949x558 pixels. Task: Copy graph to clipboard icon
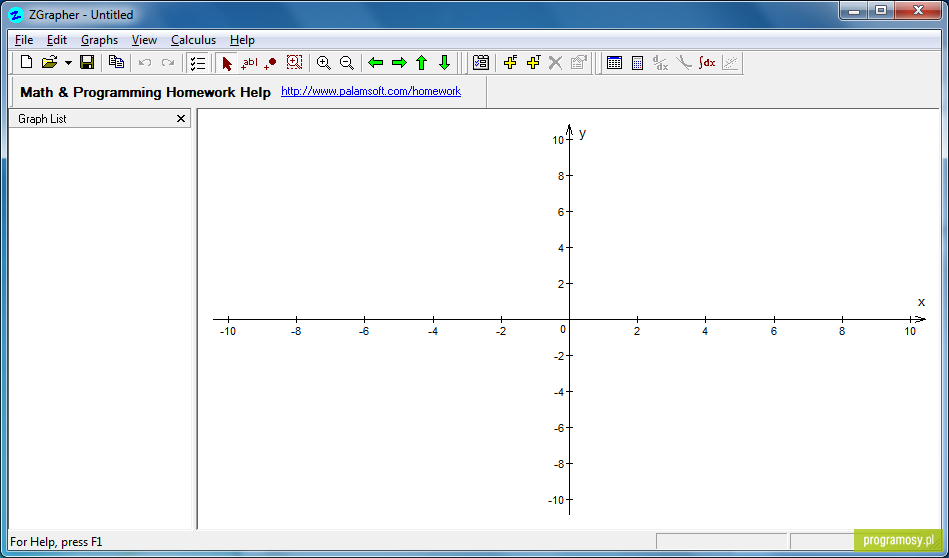(116, 62)
